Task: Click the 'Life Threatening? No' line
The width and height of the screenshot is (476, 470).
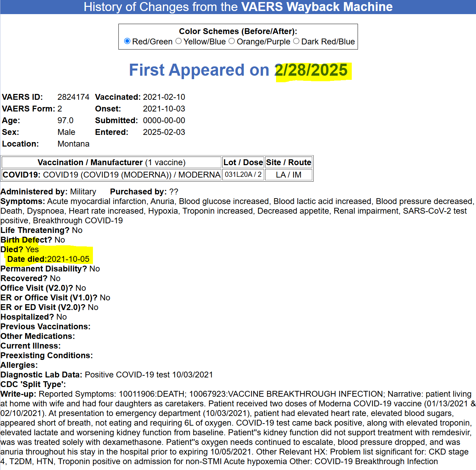Action: point(41,230)
